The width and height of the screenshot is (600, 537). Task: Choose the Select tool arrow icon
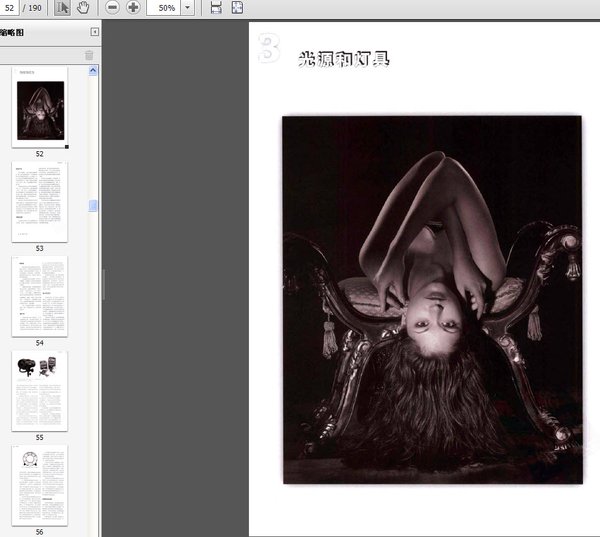click(62, 8)
